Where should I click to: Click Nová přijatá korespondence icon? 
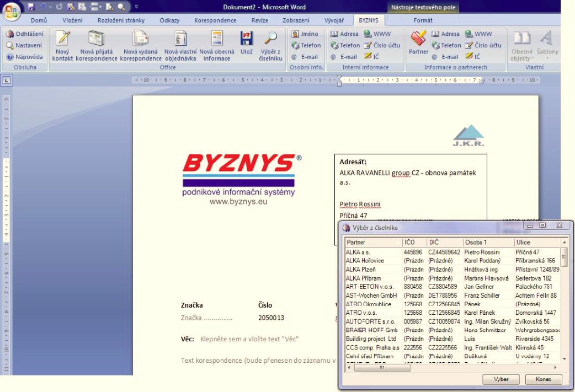pyautogui.click(x=97, y=38)
